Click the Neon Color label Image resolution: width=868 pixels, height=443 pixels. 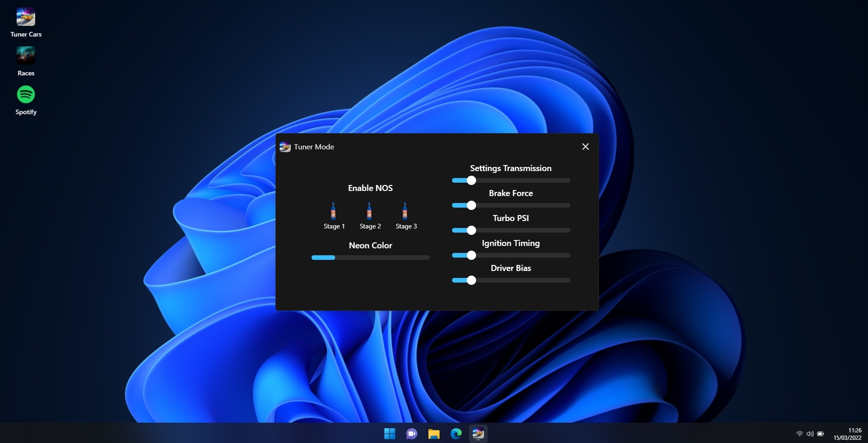click(370, 246)
